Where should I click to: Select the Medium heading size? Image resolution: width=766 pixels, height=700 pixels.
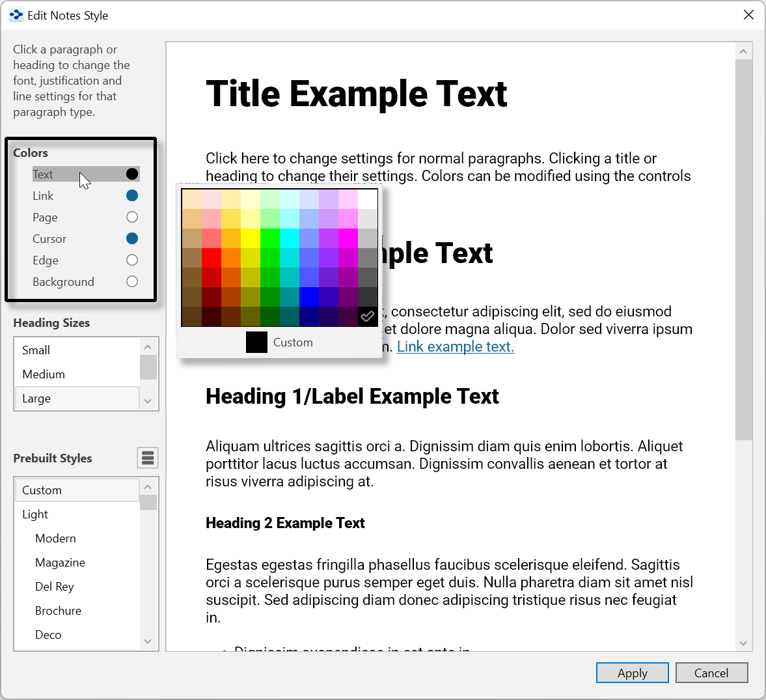coord(44,374)
